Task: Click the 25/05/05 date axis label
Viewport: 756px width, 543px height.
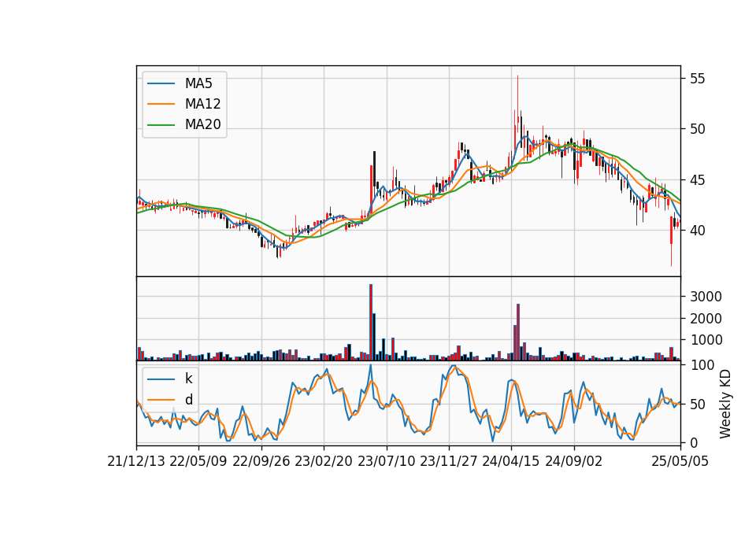Action: pyautogui.click(x=680, y=461)
